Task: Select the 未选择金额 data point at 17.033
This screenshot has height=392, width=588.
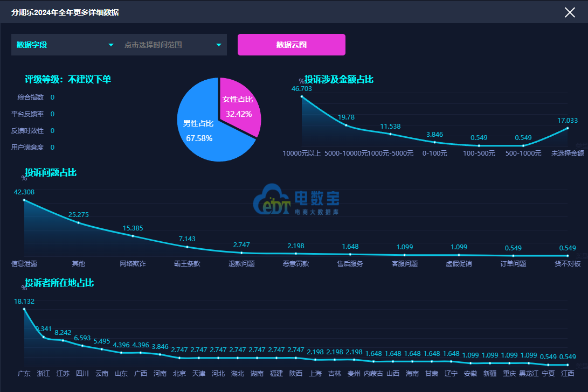Action: point(568,128)
